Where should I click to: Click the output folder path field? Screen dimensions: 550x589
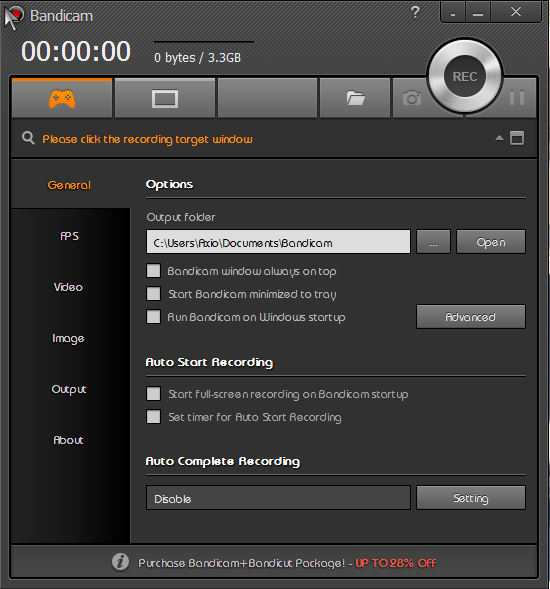coord(278,242)
